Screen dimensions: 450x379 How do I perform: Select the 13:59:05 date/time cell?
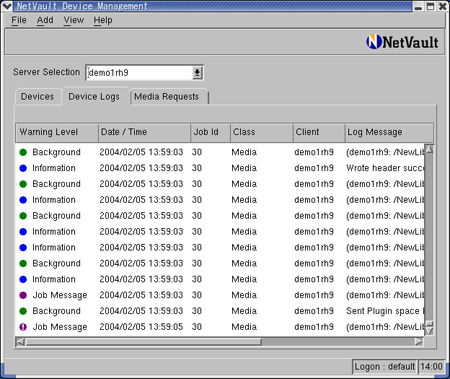tap(141, 327)
